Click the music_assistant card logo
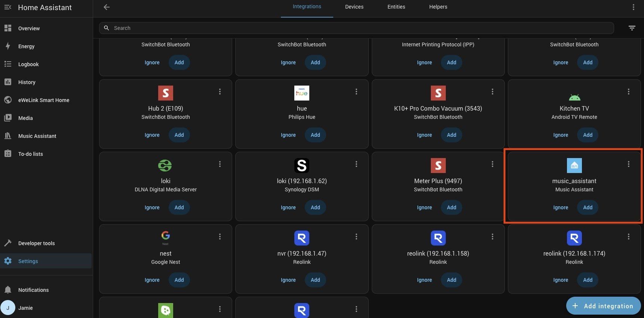 574,166
